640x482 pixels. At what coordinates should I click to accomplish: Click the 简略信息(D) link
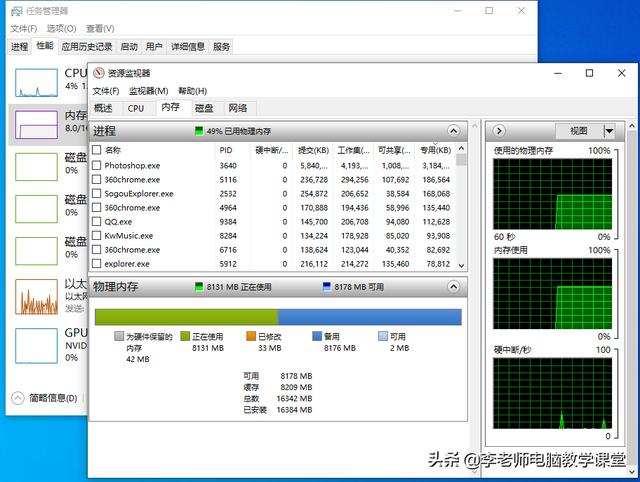(53, 398)
